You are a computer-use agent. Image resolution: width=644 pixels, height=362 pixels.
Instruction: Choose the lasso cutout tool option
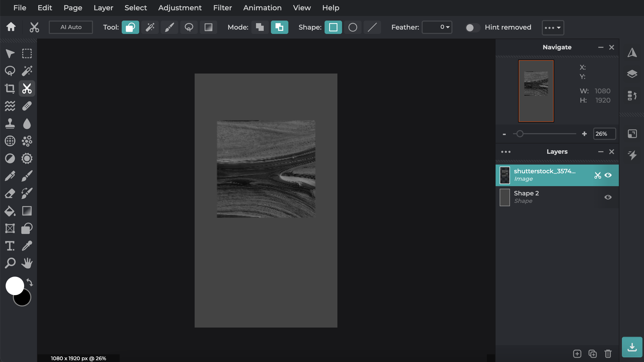tap(189, 27)
